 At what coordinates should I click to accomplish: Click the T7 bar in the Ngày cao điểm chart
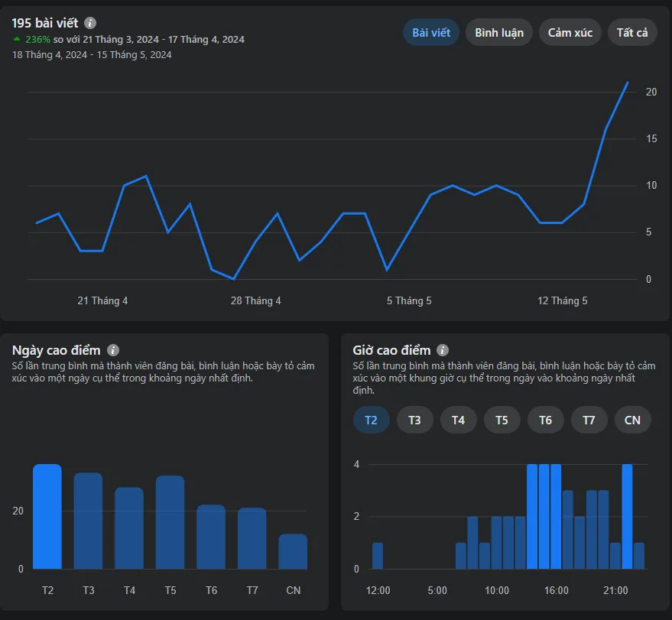[252, 539]
